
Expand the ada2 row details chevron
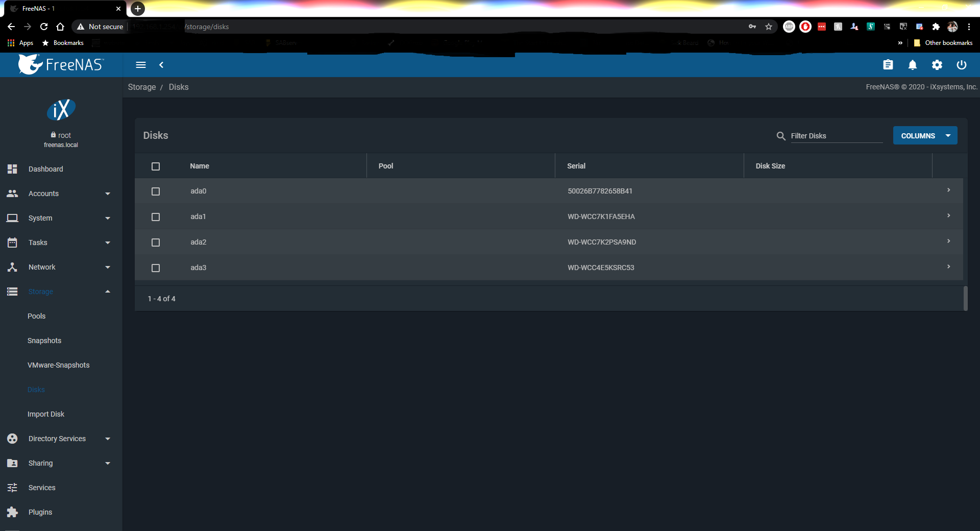pyautogui.click(x=948, y=241)
